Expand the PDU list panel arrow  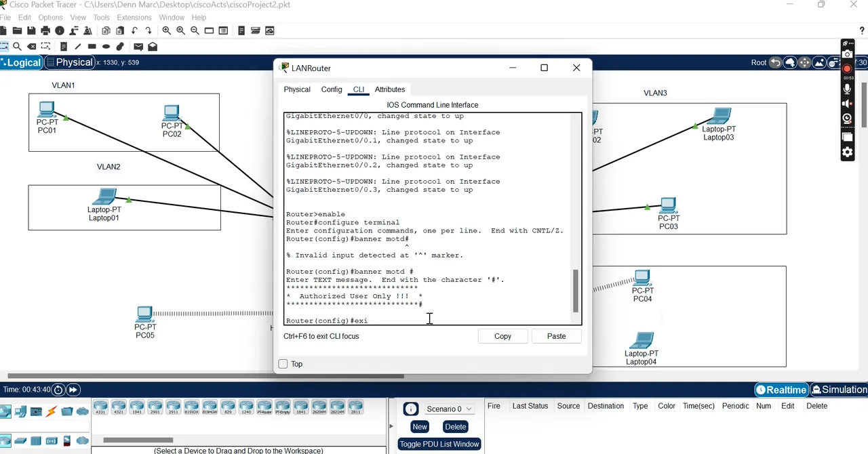coord(391,426)
